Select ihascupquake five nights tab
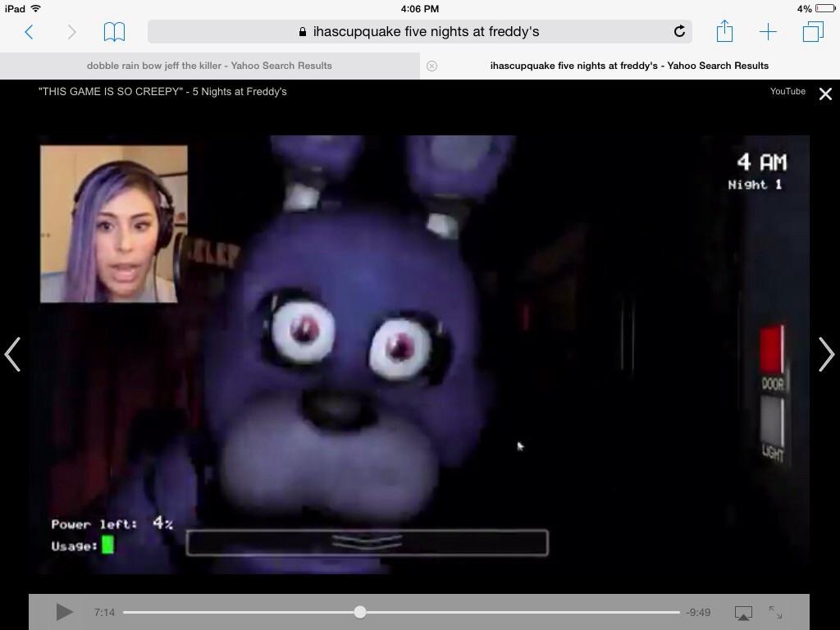This screenshot has width=840, height=630. click(x=629, y=66)
